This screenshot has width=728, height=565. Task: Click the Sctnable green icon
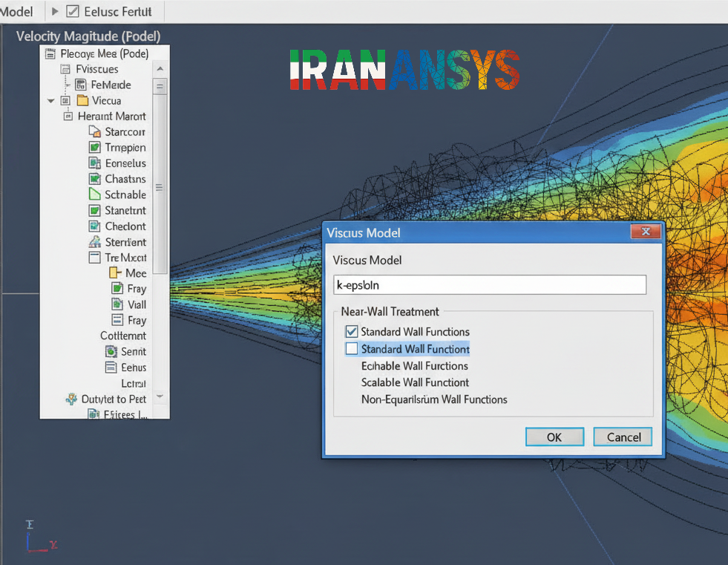(x=94, y=195)
